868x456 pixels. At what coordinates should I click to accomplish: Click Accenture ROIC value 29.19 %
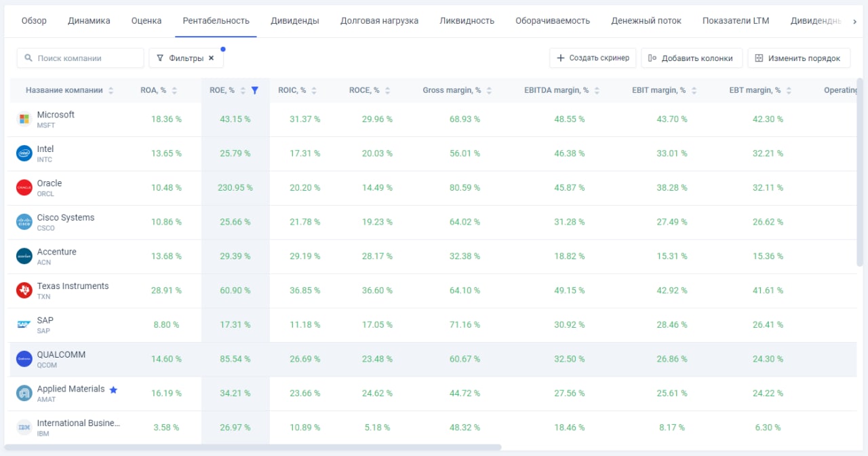point(305,256)
